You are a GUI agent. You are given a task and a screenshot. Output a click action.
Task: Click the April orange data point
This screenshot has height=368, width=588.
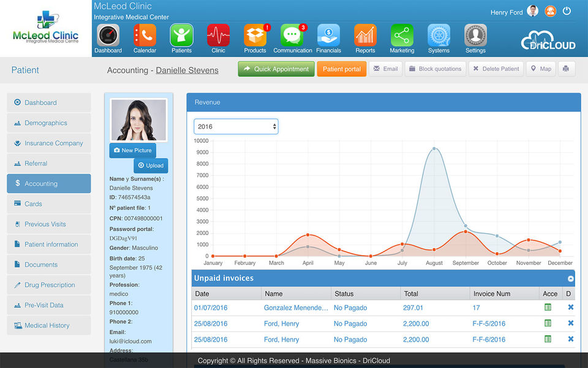tap(308, 235)
